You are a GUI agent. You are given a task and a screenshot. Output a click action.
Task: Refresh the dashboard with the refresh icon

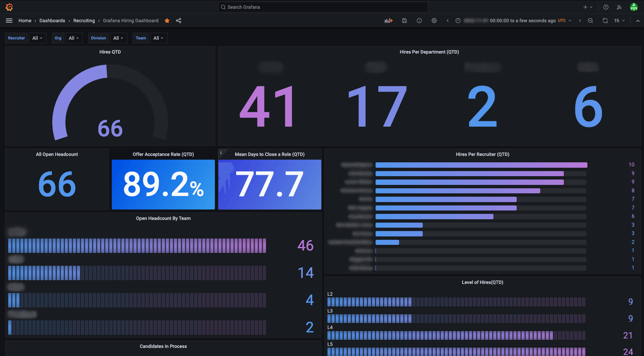pyautogui.click(x=605, y=21)
